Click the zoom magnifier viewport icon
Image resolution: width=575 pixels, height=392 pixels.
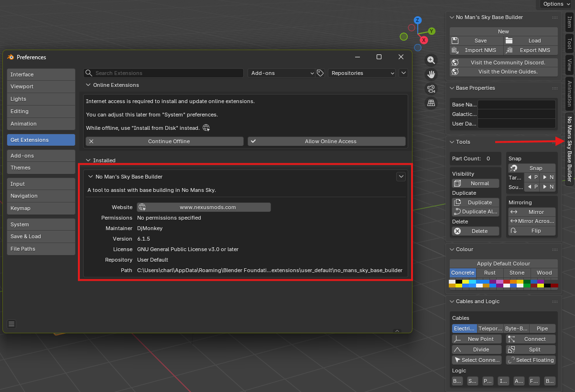431,60
